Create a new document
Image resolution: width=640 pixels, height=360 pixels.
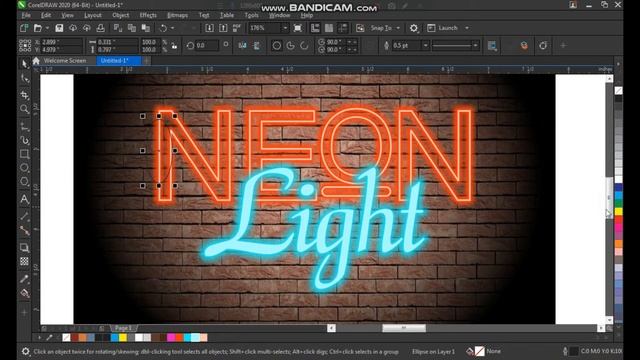[24, 28]
